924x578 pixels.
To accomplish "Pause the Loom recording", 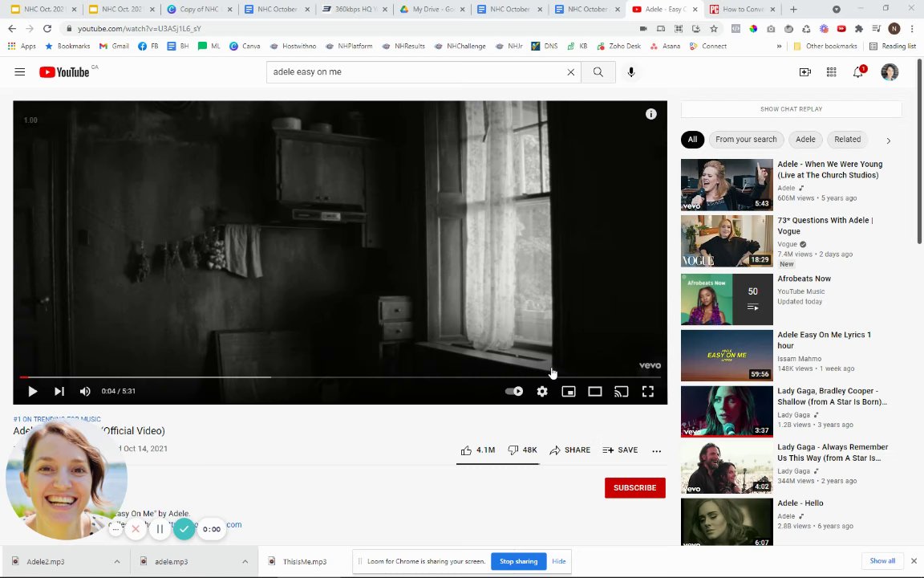I will [160, 529].
